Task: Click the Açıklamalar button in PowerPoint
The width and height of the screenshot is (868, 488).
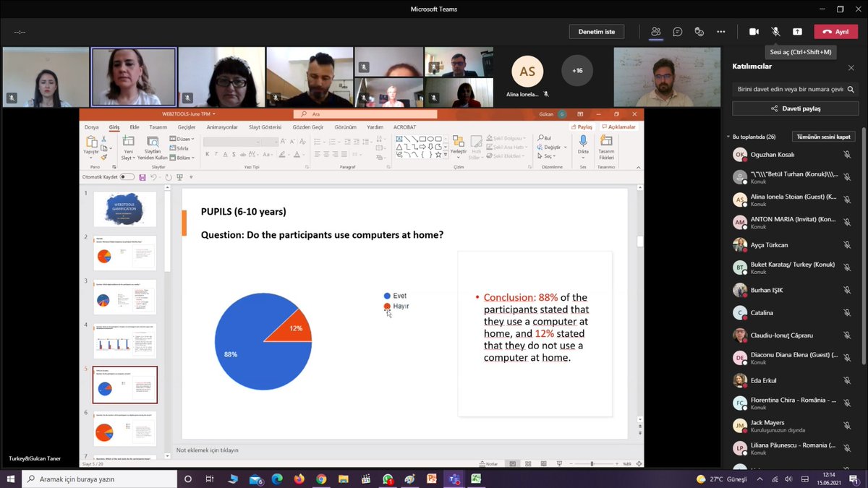Action: coord(619,127)
